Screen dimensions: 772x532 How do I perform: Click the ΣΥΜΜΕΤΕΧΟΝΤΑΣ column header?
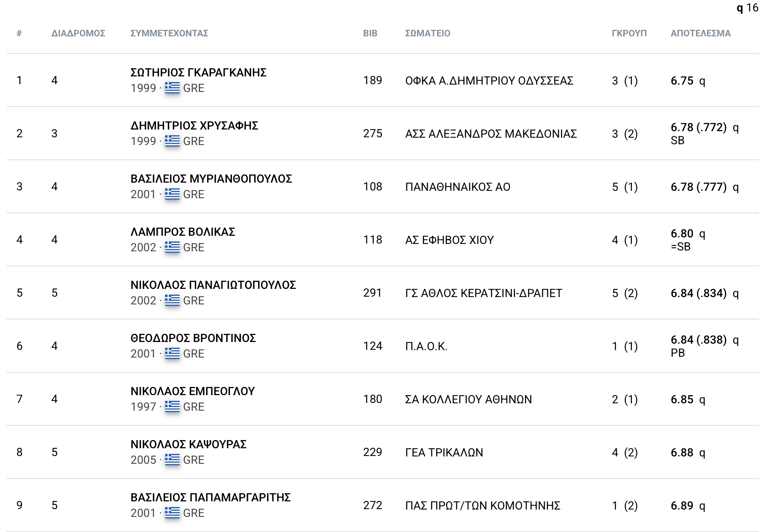[170, 33]
